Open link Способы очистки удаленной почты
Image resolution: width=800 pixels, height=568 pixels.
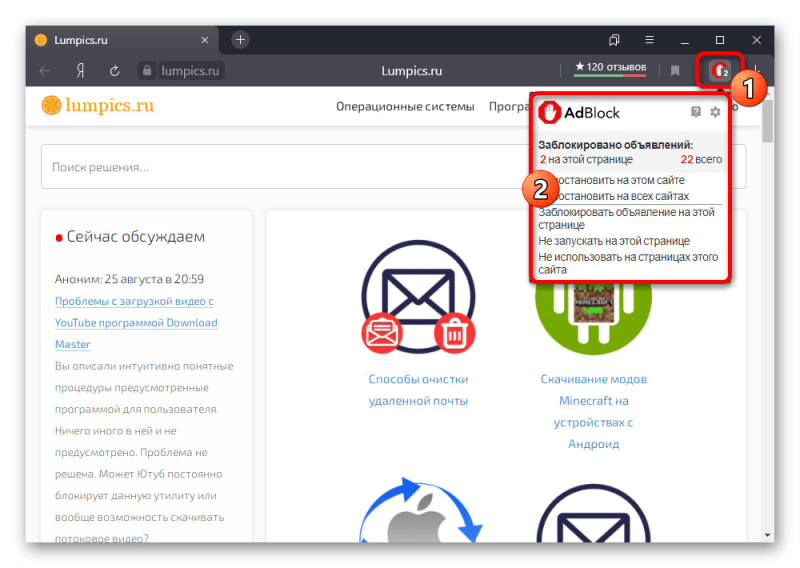click(x=418, y=390)
